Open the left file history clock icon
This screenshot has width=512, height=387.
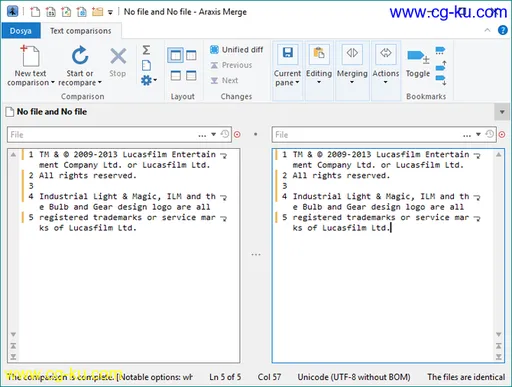tap(225, 134)
